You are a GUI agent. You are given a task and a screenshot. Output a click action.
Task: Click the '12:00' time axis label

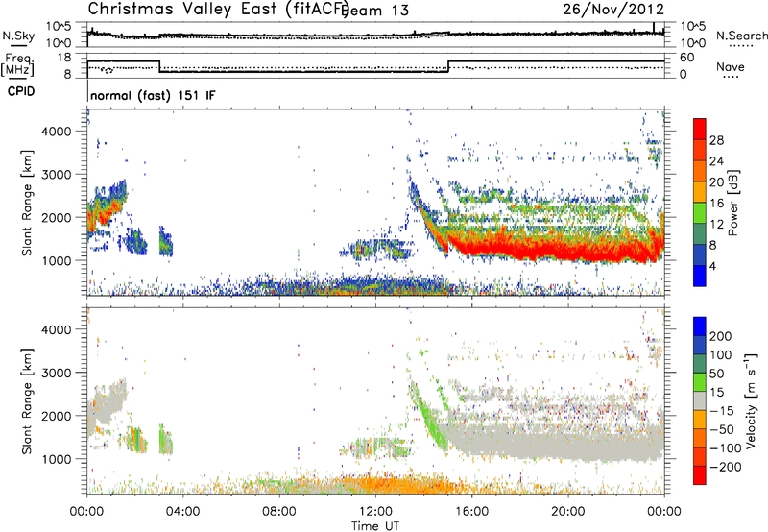click(x=375, y=512)
